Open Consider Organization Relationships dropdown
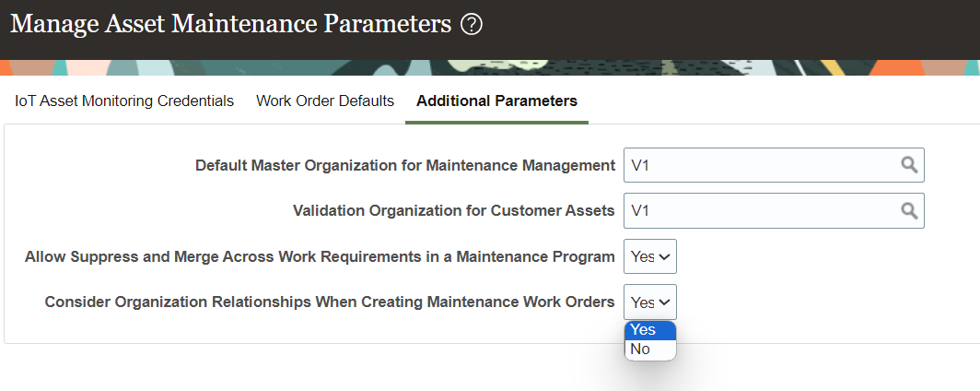This screenshot has width=980, height=391. click(649, 302)
